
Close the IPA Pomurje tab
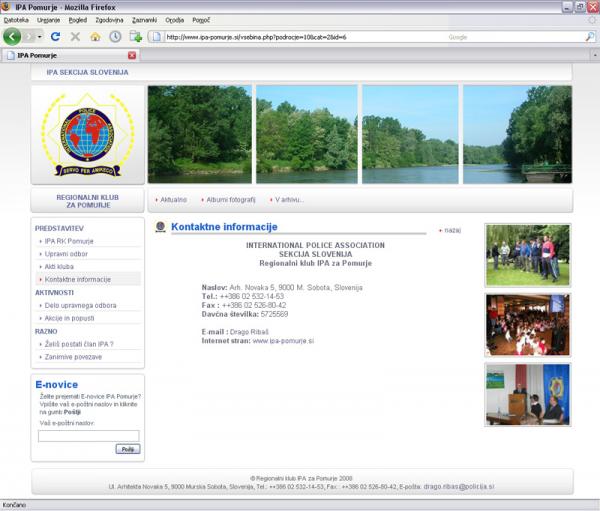pyautogui.click(x=132, y=55)
